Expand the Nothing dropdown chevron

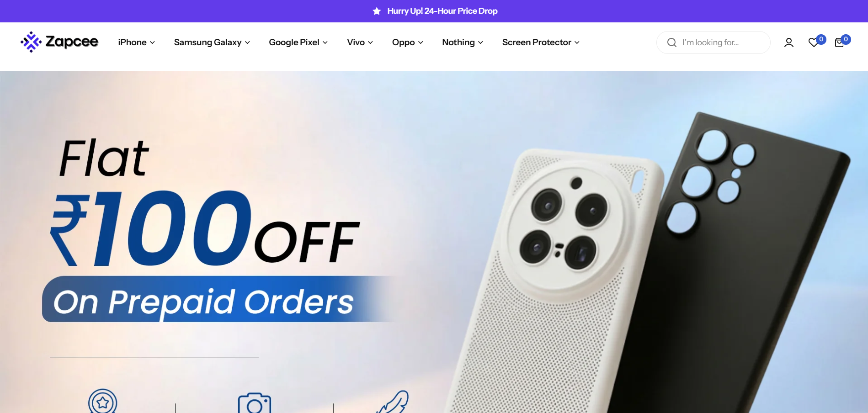(480, 42)
